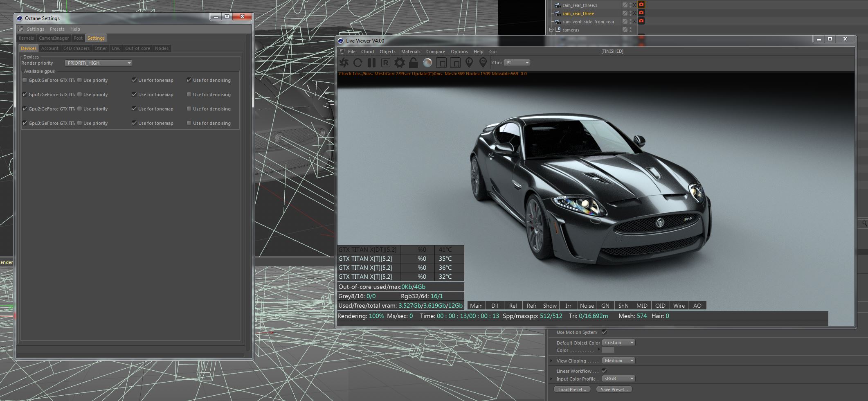Screen dimensions: 868x401
Task: Click the Octane camera tag on cam_vent_side_from_rear
Action: point(641,21)
